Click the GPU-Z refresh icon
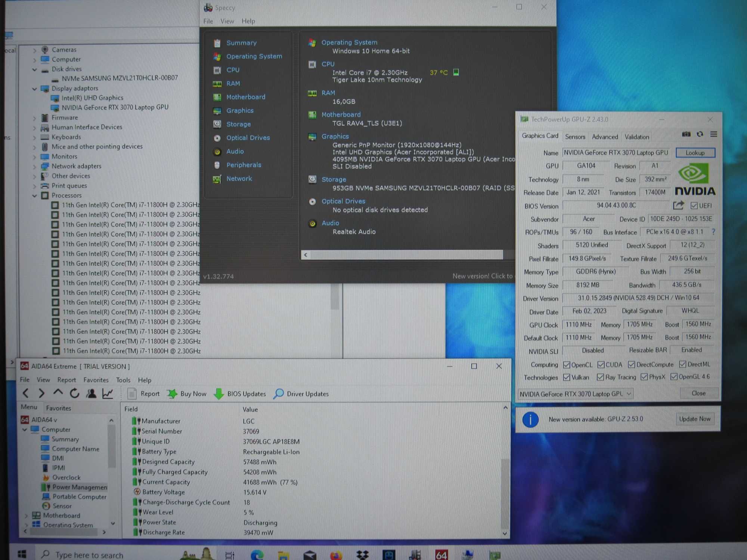 click(700, 134)
